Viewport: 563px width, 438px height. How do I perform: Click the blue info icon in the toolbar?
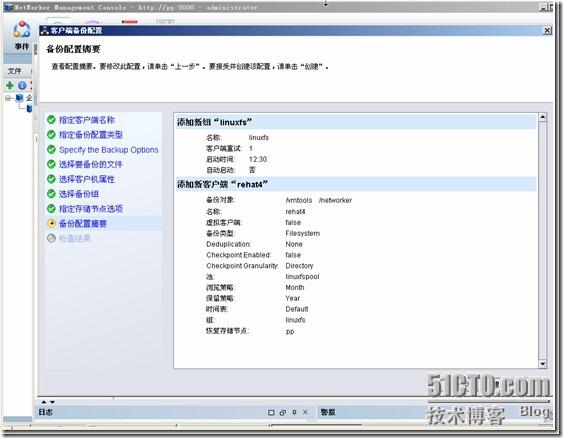coord(22,85)
